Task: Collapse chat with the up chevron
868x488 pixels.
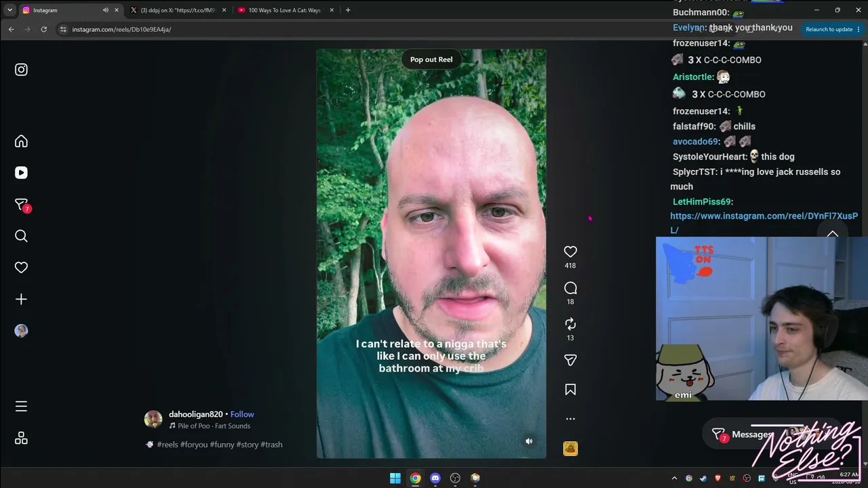Action: [833, 234]
